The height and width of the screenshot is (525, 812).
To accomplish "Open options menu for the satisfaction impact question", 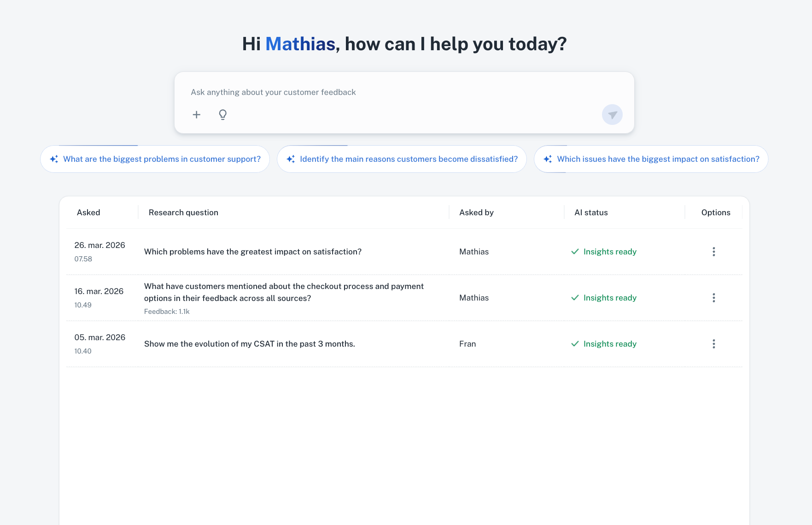I will click(x=713, y=252).
